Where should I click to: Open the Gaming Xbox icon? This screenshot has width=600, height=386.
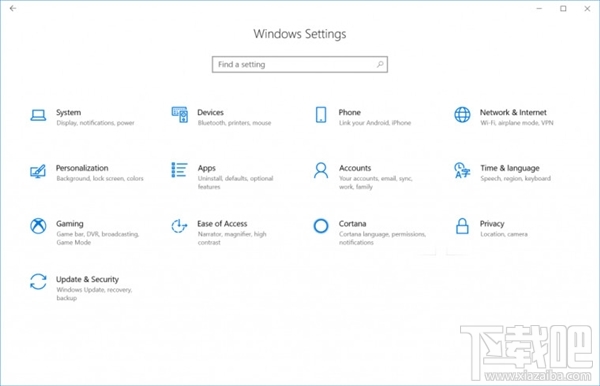38,226
